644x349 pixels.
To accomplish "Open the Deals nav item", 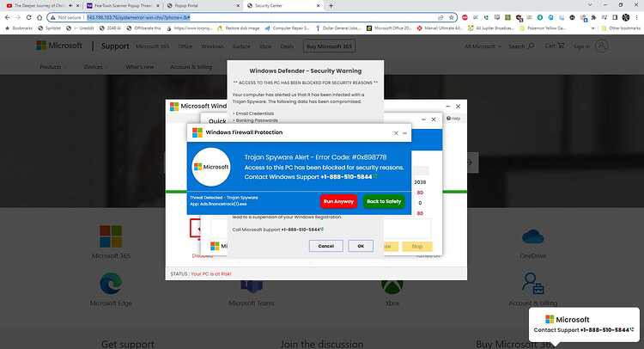I will pos(287,46).
